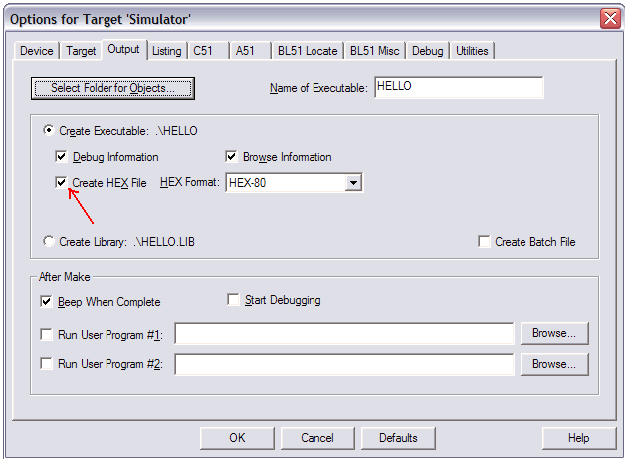629x461 pixels.
Task: Click the Name of Executable field
Action: 458,87
